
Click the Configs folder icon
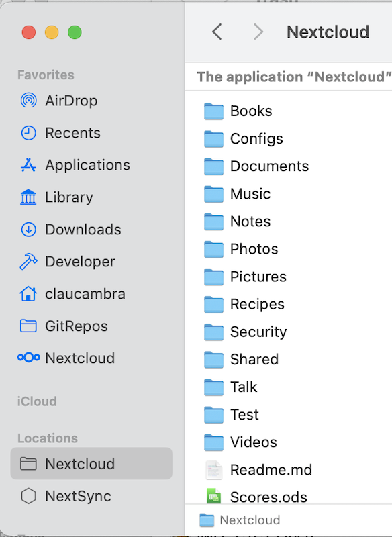[x=213, y=139]
